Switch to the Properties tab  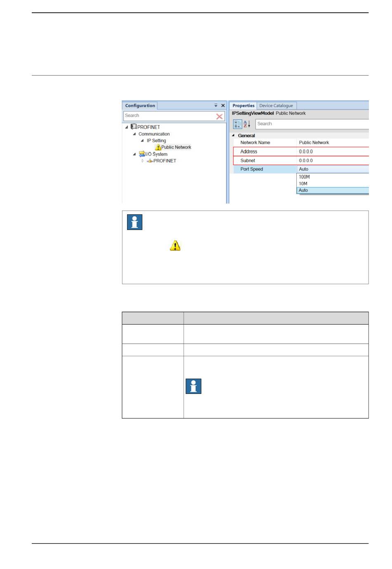click(243, 106)
